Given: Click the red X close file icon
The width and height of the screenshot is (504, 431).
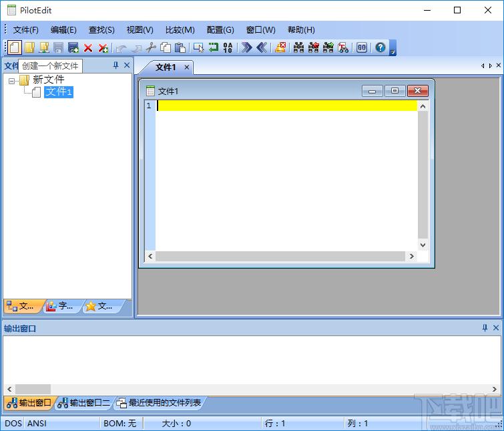Looking at the screenshot, I should coord(87,48).
